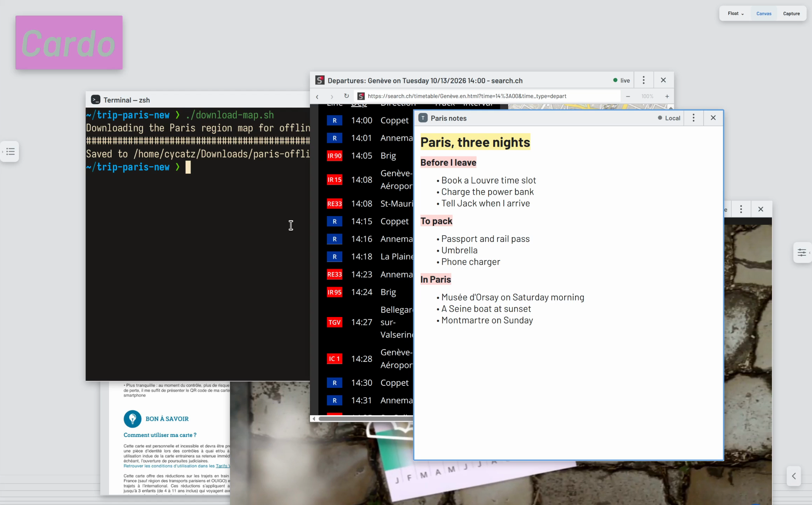Screen dimensions: 812x505
Task: Click the search.ch URL address field
Action: [x=487, y=96]
